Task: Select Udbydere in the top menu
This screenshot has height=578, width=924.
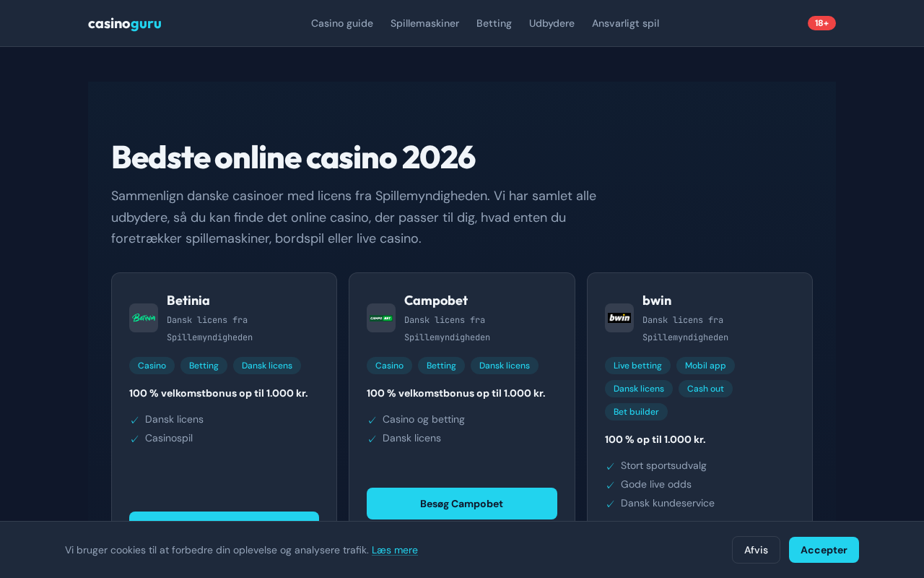Action: tap(552, 23)
